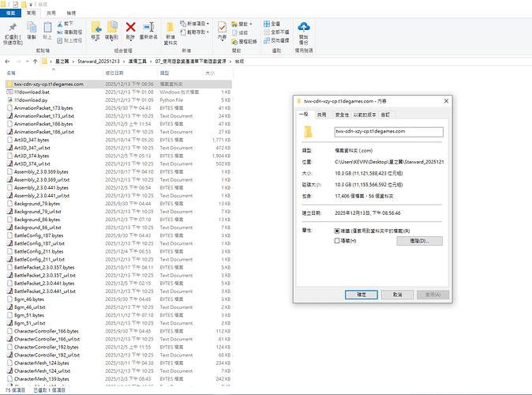
Task: Open Properties via 內容 ribbon icon
Action: (222, 30)
